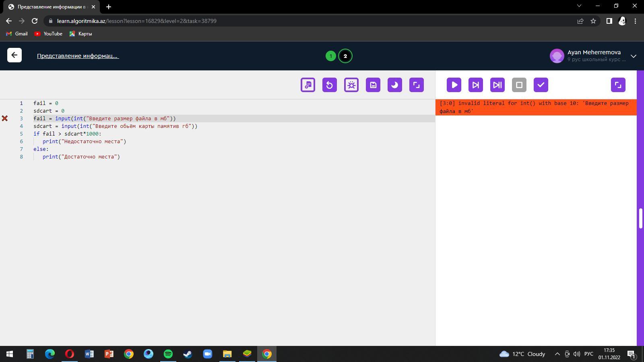Screen dimensions: 644x362
Task: Click the stop execution button
Action: click(x=519, y=85)
